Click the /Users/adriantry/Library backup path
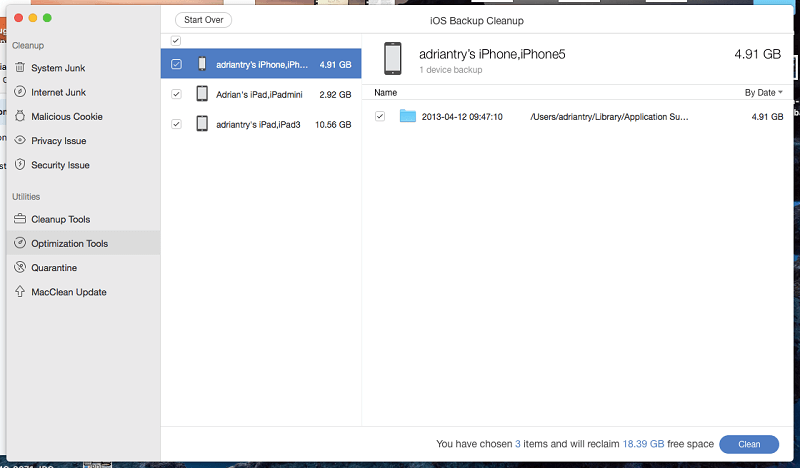The image size is (800, 468). 609,116
